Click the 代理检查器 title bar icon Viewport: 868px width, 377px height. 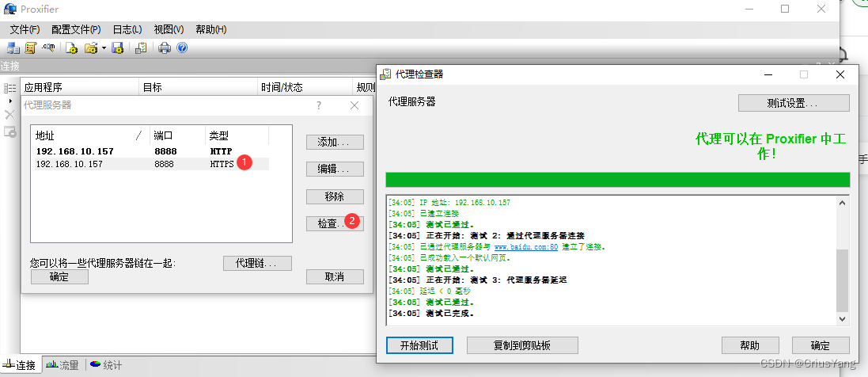pyautogui.click(x=386, y=74)
